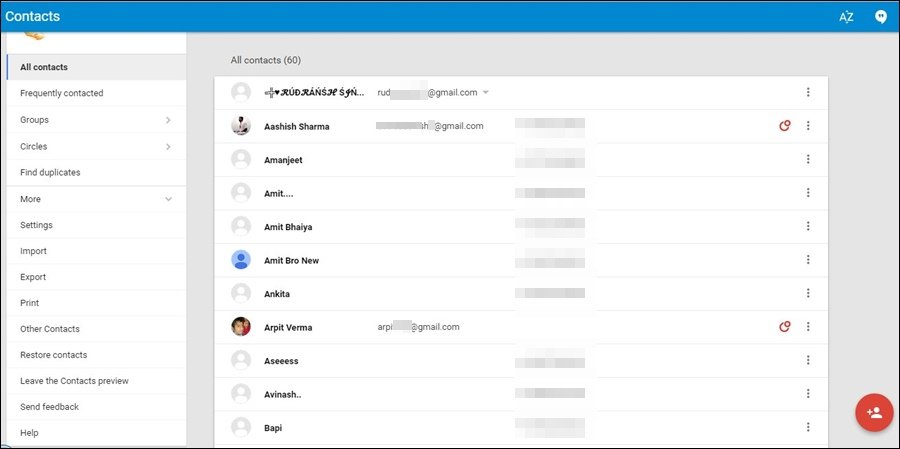Open more options for Avinash..

point(808,393)
